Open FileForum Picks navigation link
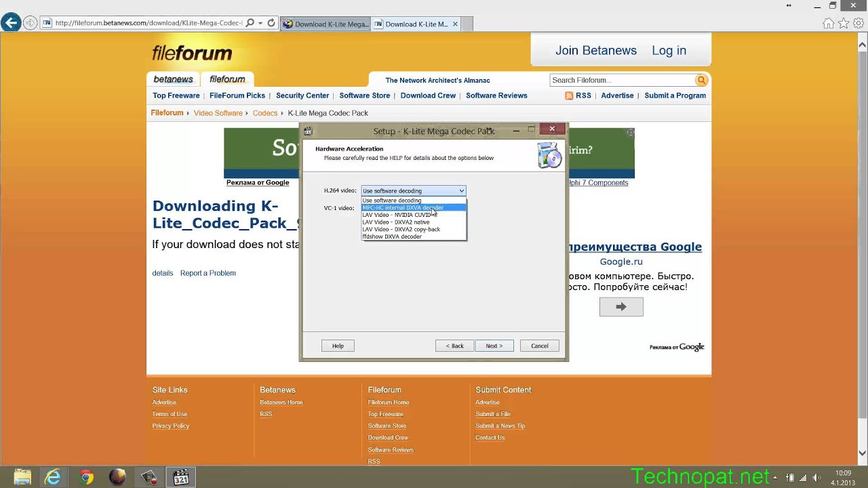 point(237,96)
